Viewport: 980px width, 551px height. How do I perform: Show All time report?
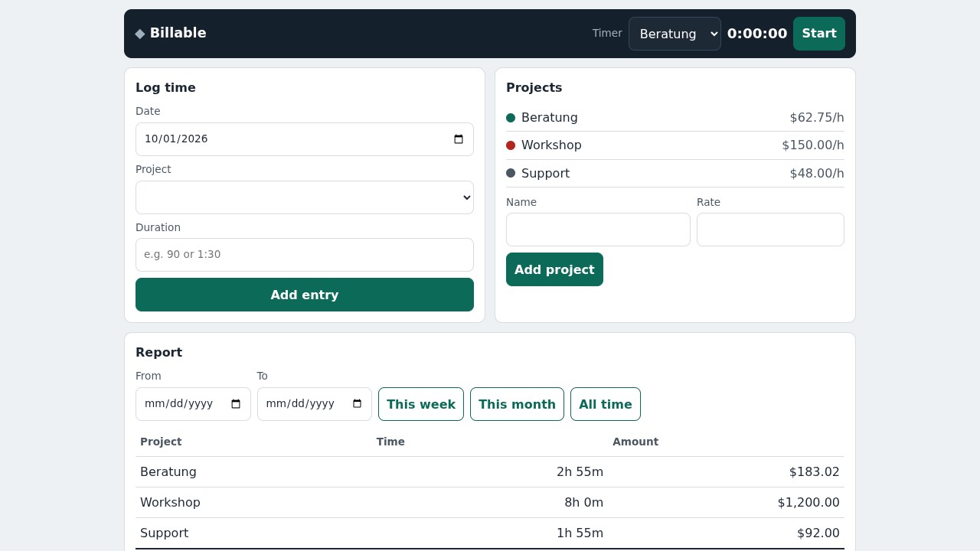606,404
